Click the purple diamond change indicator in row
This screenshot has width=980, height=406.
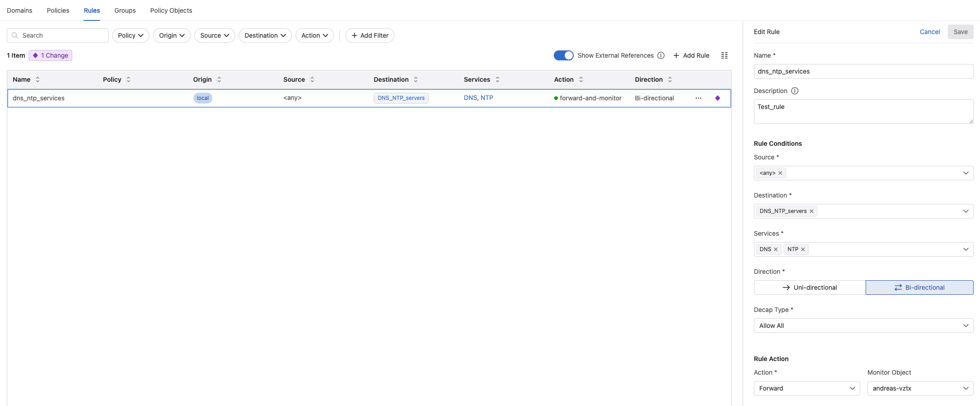pyautogui.click(x=718, y=98)
